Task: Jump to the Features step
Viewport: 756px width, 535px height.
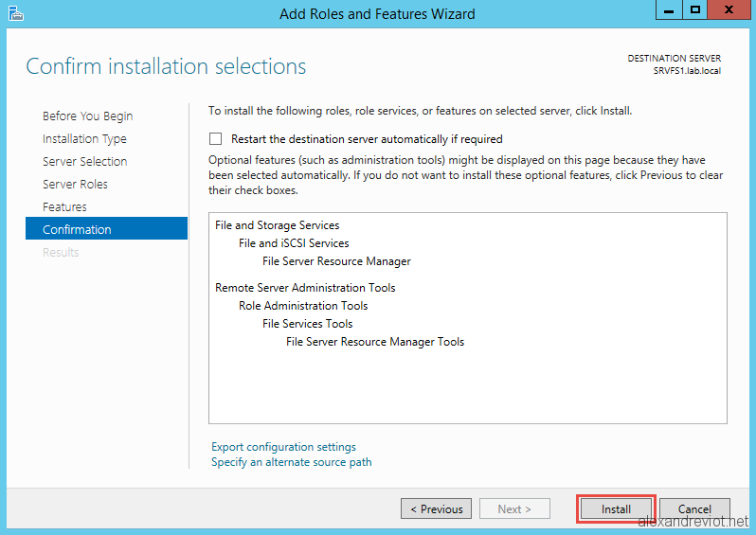Action: click(x=64, y=206)
